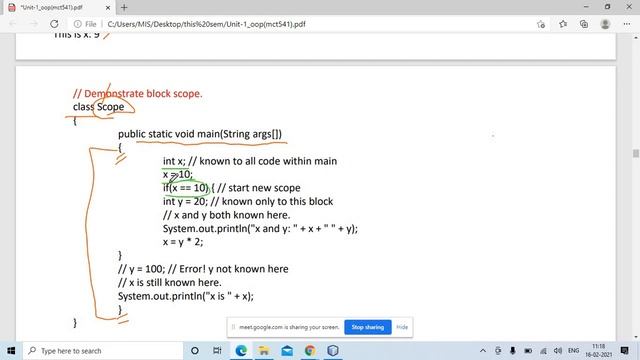Click the "if(x == 10)" statement
This screenshot has height=360, width=640.
click(186, 188)
